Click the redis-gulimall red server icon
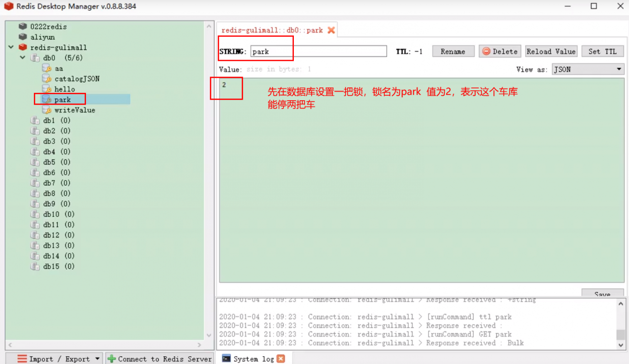The height and width of the screenshot is (364, 629). (x=23, y=48)
